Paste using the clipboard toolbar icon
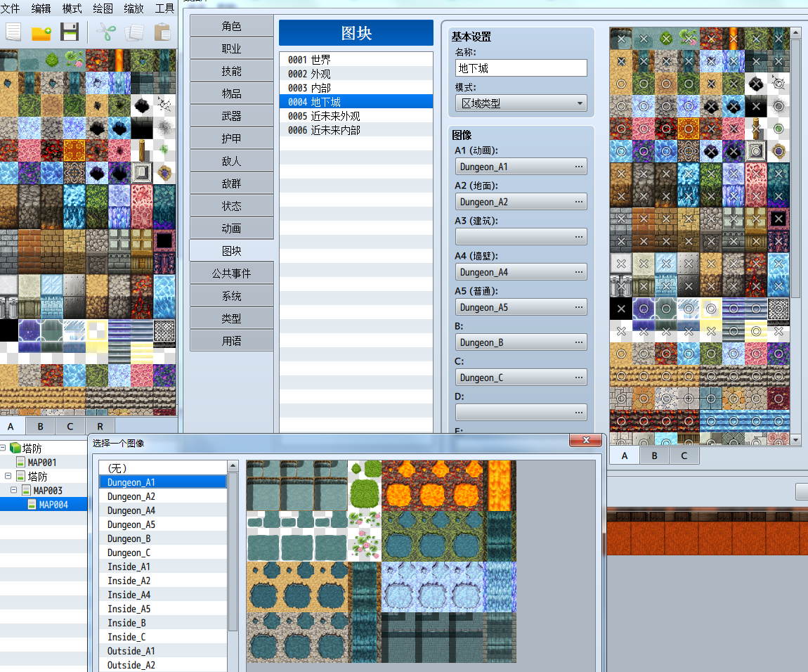Image resolution: width=808 pixels, height=672 pixels. (x=162, y=32)
